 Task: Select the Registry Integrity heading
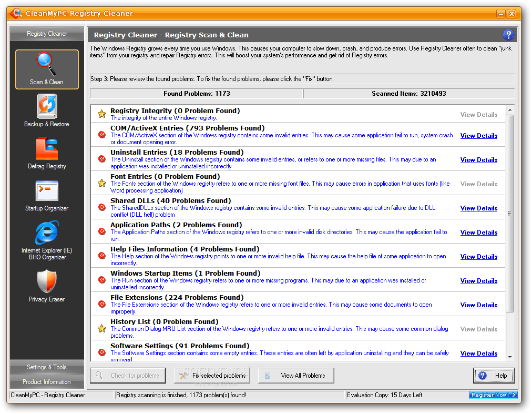(x=175, y=110)
